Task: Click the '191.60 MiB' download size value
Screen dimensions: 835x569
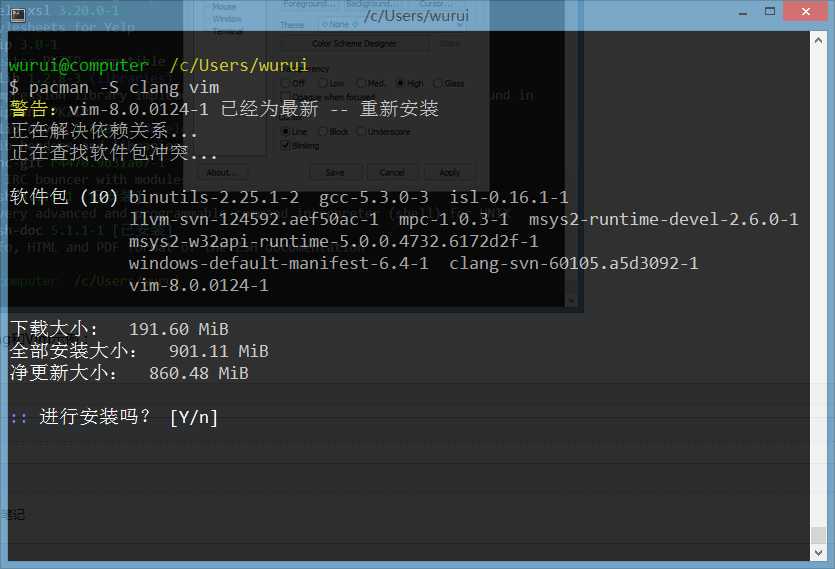Action: [x=179, y=329]
